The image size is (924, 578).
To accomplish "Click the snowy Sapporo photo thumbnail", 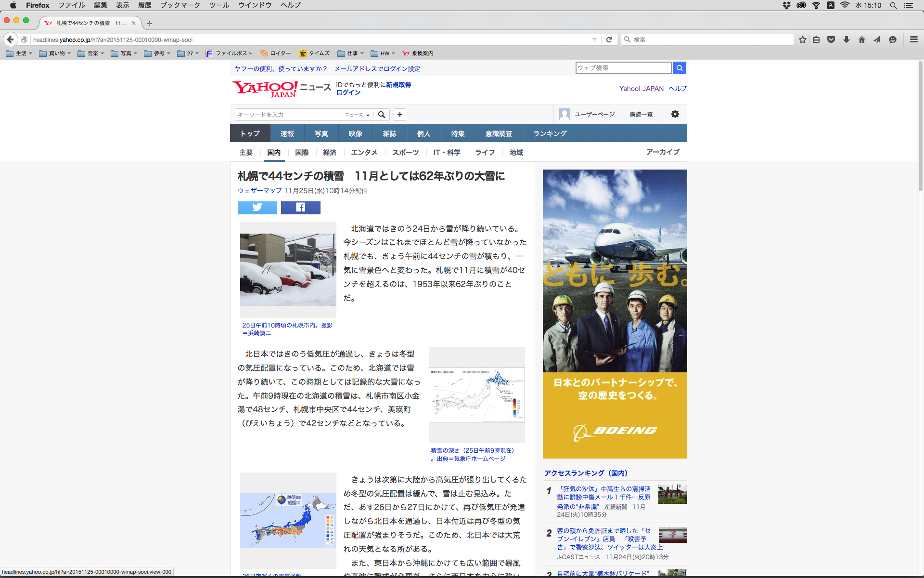I will tap(288, 269).
